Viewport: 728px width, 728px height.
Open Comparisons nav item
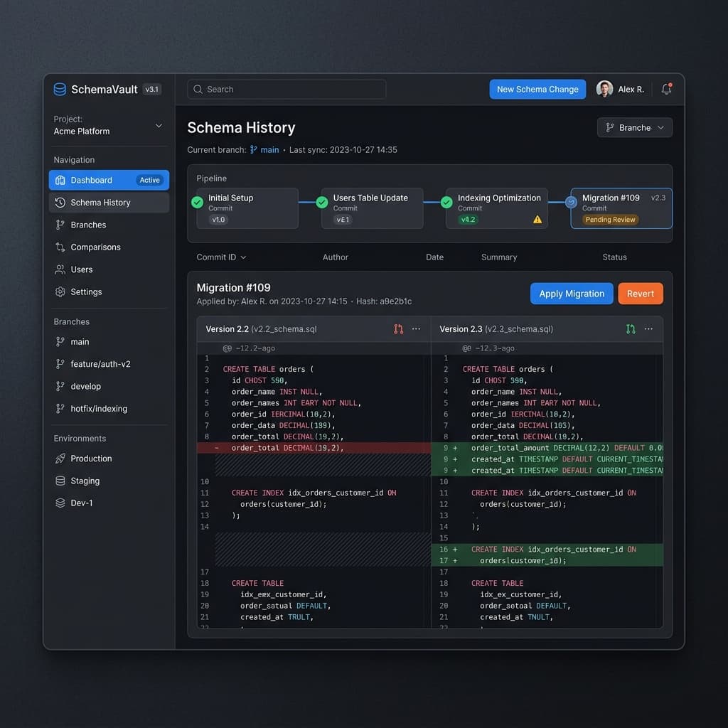coord(109,247)
